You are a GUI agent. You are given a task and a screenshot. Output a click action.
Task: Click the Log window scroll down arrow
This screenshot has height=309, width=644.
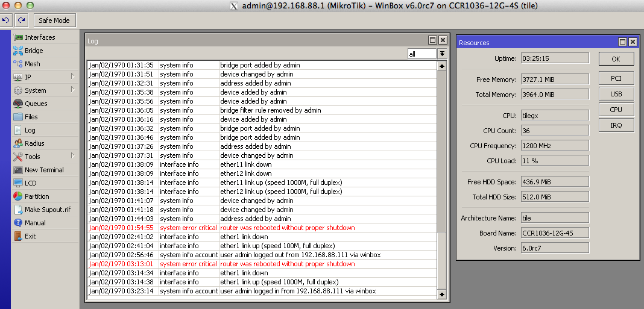point(442,294)
